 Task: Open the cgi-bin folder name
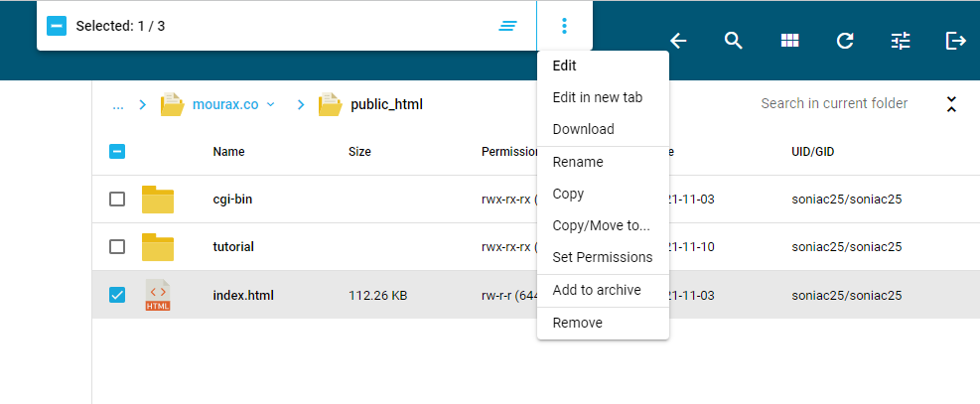click(232, 200)
